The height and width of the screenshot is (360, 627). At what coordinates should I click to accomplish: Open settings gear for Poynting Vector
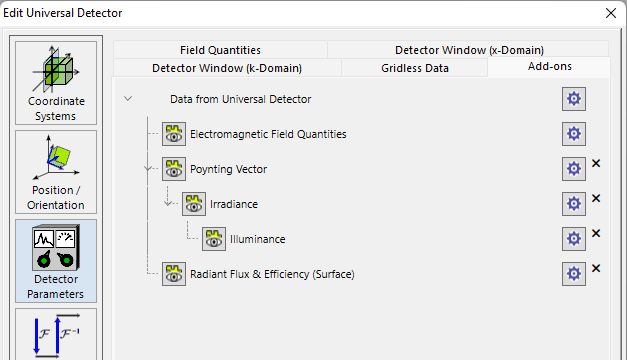tap(574, 169)
